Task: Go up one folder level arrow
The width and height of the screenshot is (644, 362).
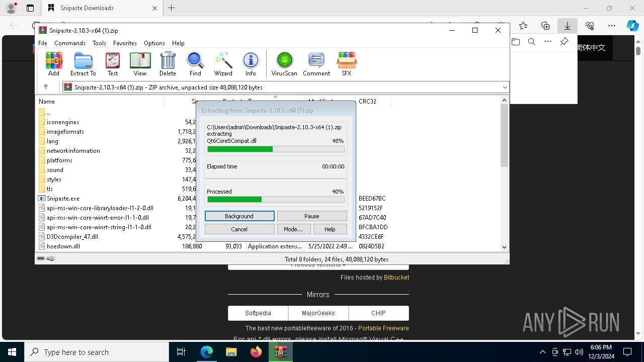Action: point(46,87)
